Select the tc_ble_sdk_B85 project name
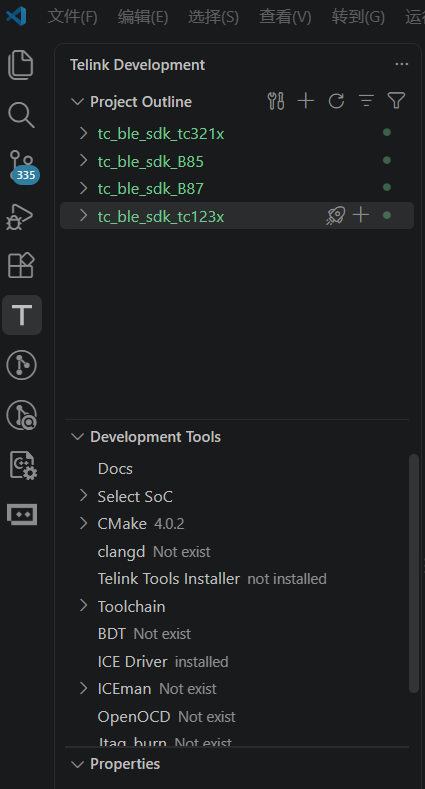Viewport: 425px width, 789px height. pos(150,162)
